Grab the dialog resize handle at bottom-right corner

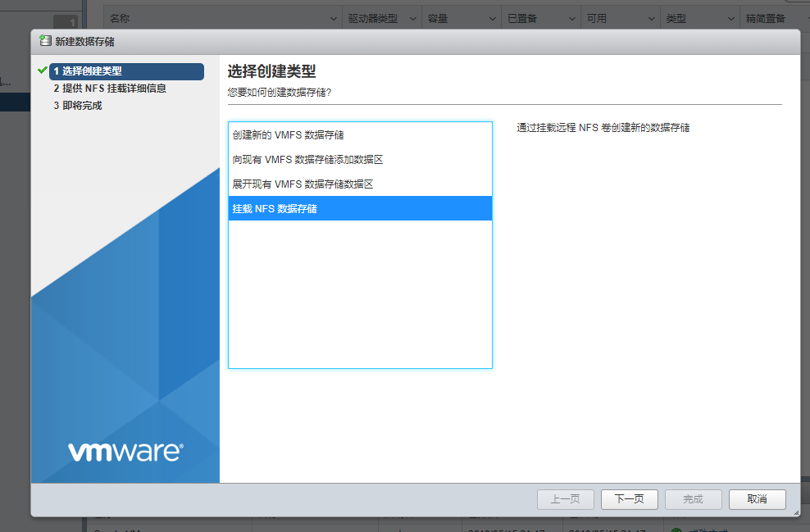[794, 512]
